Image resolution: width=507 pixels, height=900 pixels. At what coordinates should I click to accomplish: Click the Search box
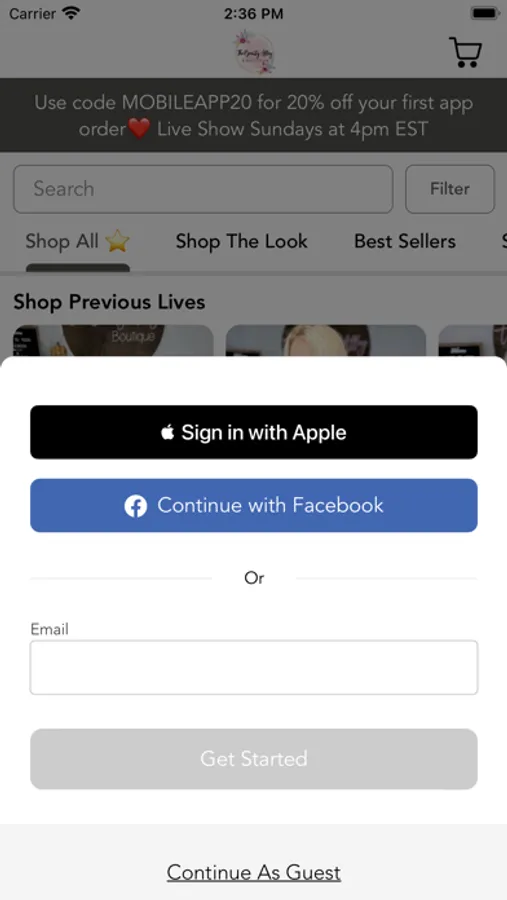203,189
